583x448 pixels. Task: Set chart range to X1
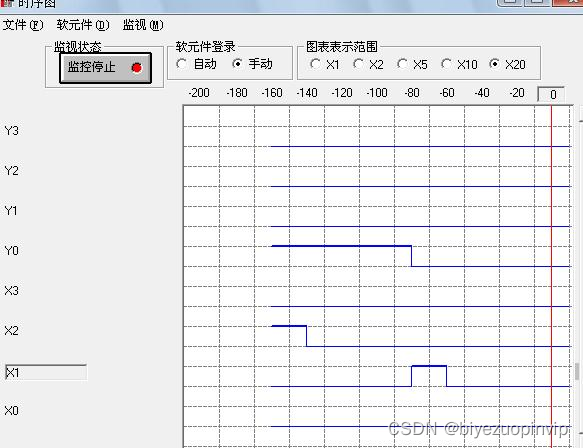(x=315, y=64)
